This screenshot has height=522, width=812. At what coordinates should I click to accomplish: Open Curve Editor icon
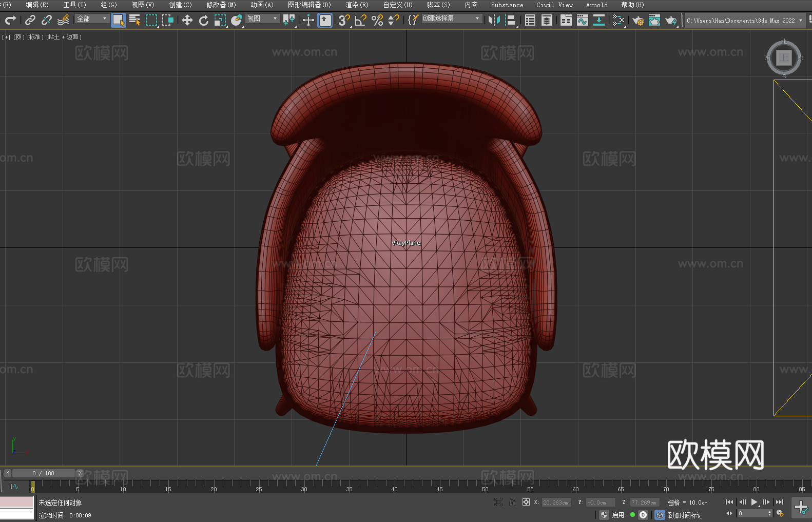click(583, 20)
